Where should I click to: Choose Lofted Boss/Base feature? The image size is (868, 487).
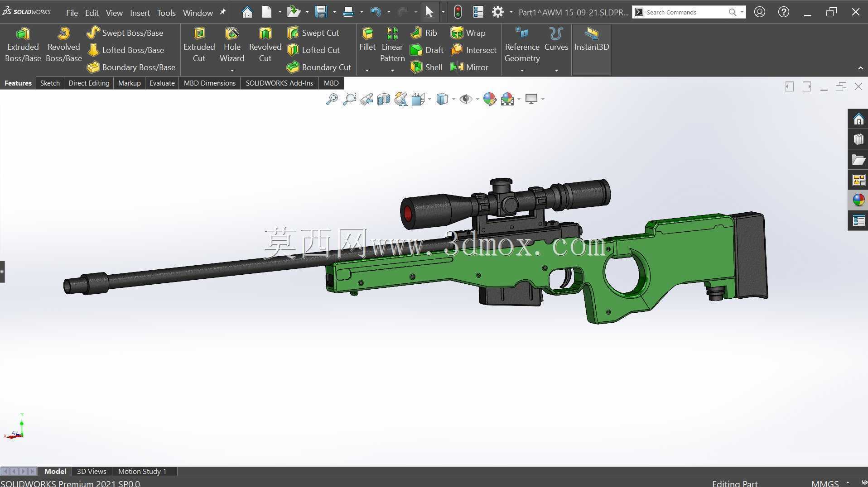[125, 50]
